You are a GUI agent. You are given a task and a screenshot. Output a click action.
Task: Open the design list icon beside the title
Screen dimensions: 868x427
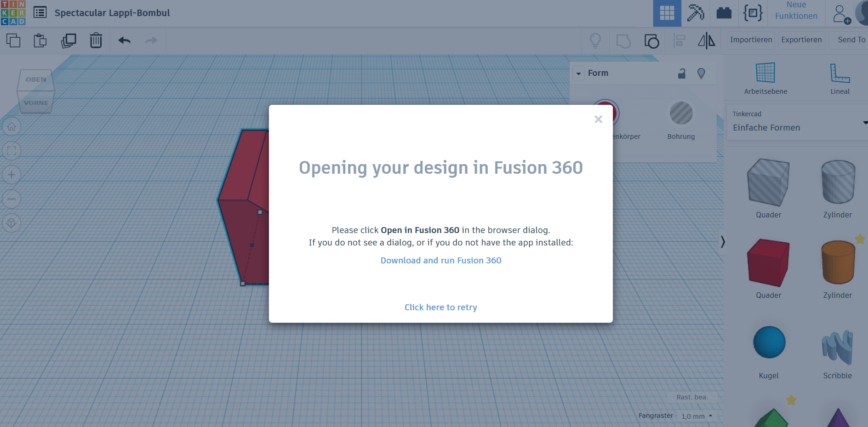click(x=40, y=12)
